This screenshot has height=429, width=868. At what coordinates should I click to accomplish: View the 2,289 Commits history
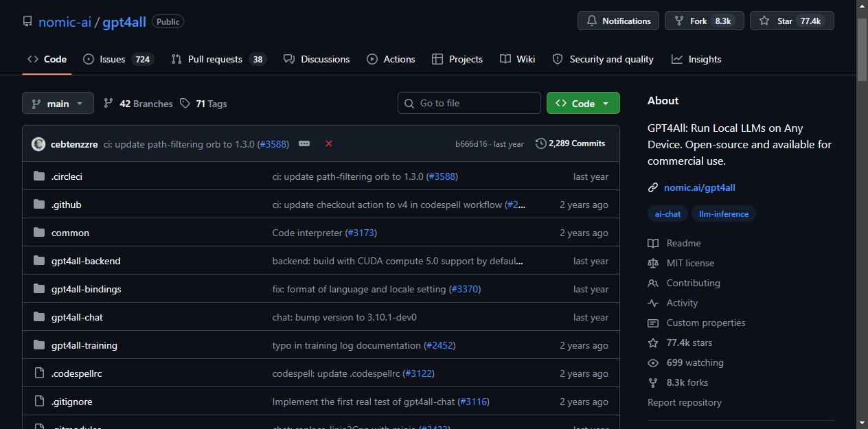pos(571,143)
